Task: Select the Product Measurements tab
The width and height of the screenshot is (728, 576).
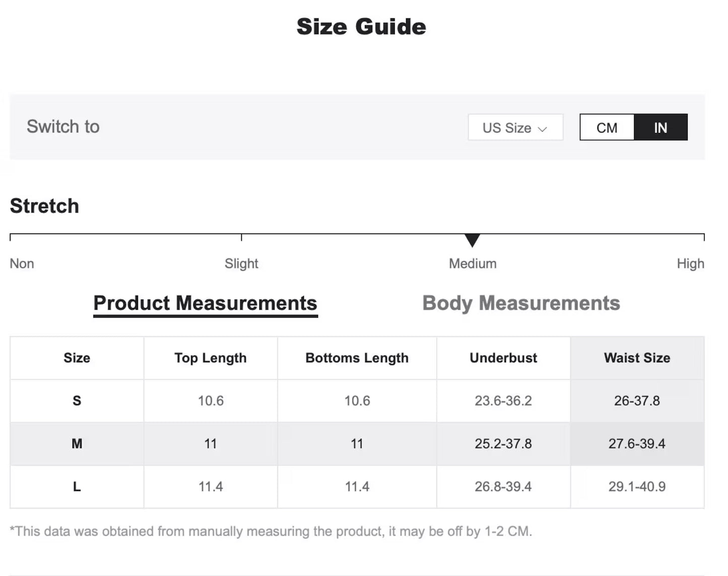Action: coord(205,303)
